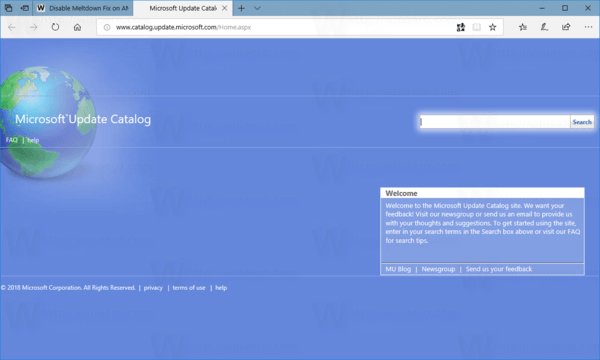The image size is (600, 360).
Task: Open the reading view book icon
Action: click(476, 27)
